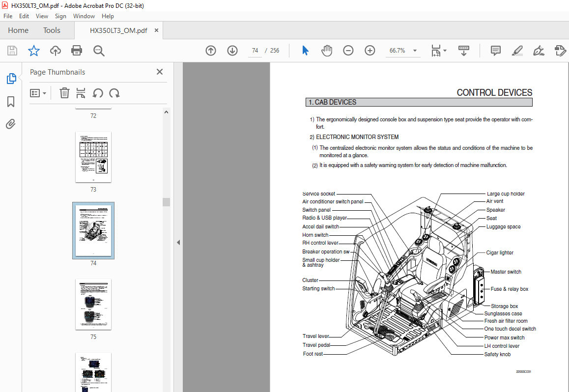Delete selected page with trash icon
Viewport: 569px width, 392px height.
(64, 93)
